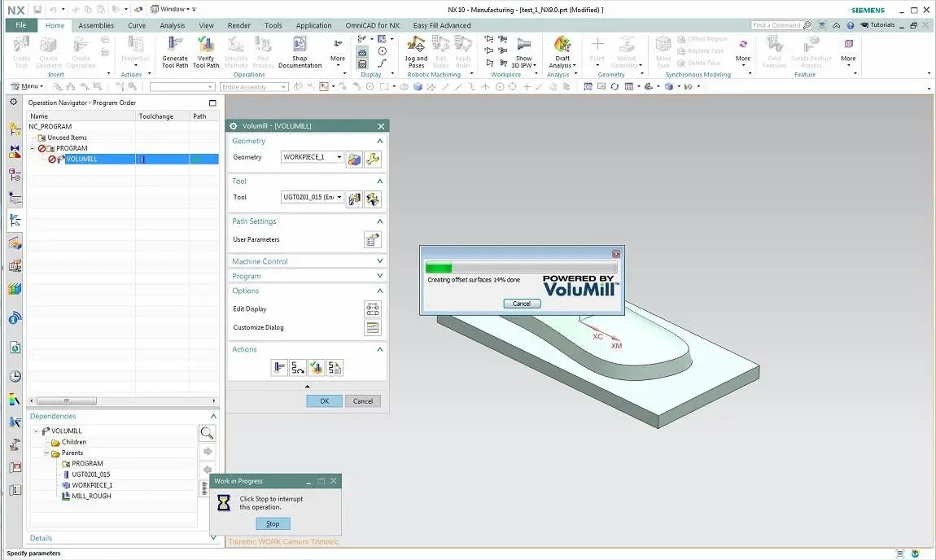
Task: Collapse the Geometry section in Volumill dialog
Action: click(x=379, y=141)
